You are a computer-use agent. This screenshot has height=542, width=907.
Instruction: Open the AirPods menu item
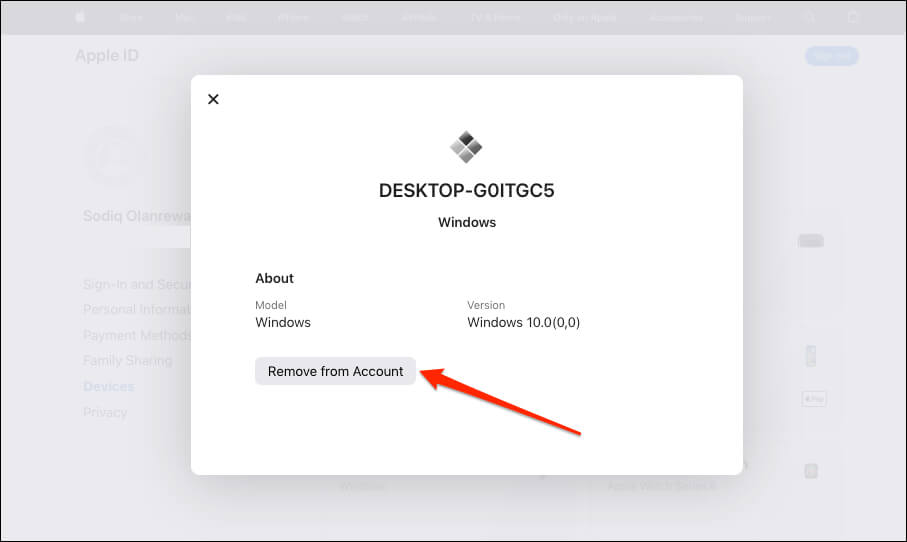coord(419,18)
